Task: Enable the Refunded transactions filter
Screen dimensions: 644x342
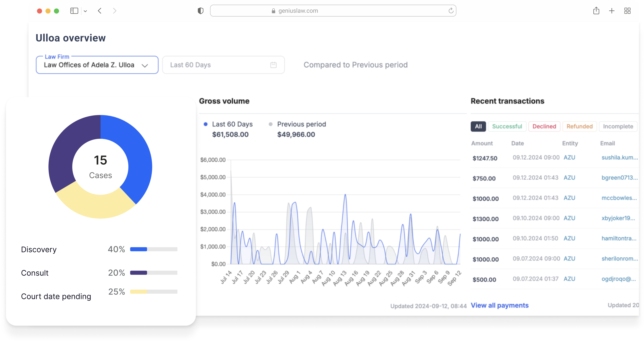Action: point(579,126)
